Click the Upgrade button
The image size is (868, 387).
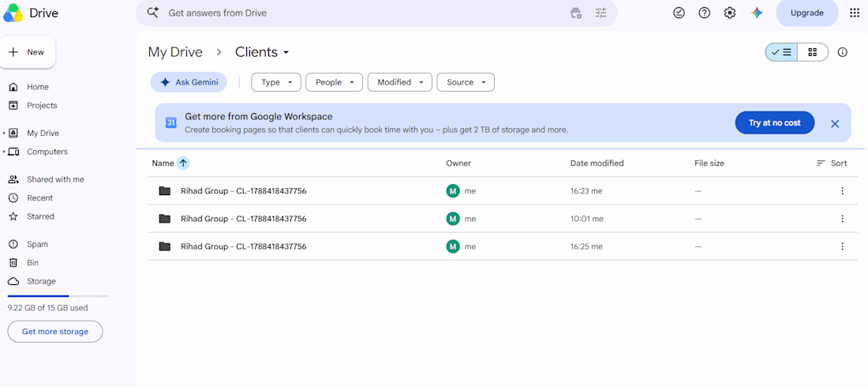(806, 13)
